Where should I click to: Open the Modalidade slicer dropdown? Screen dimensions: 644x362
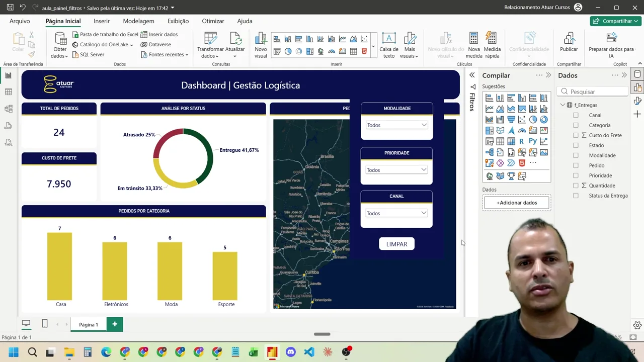pos(396,125)
